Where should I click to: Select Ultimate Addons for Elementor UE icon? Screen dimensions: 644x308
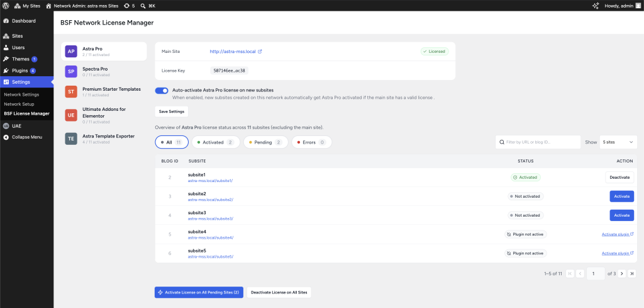[71, 115]
